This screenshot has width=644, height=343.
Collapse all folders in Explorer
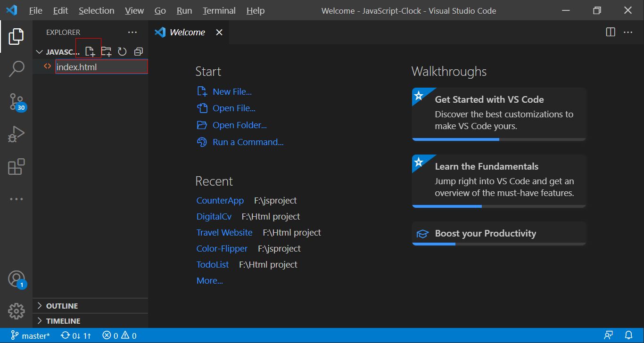click(139, 51)
